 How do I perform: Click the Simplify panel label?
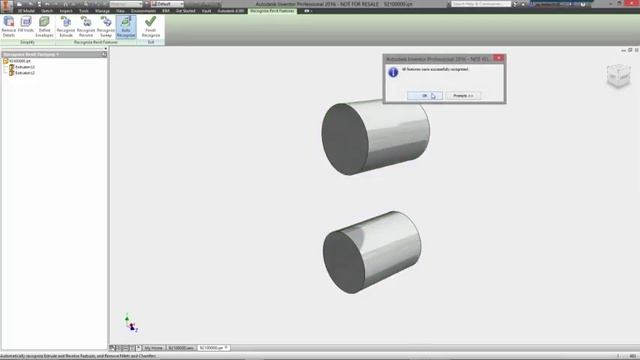tap(27, 42)
